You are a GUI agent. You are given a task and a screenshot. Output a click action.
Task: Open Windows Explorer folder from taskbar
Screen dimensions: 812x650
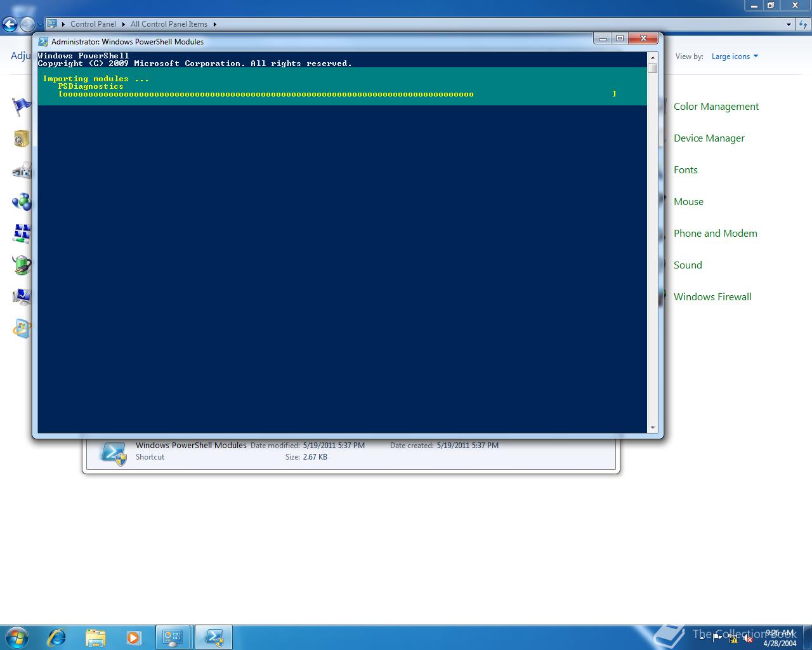(95, 637)
